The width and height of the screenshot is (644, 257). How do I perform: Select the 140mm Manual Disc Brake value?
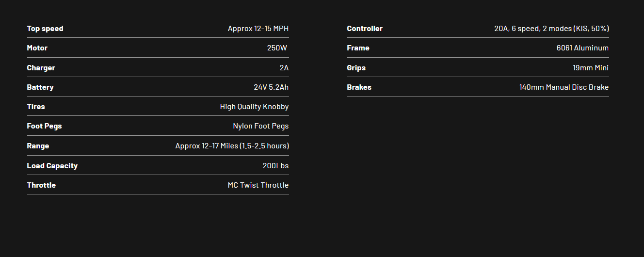[x=564, y=87]
